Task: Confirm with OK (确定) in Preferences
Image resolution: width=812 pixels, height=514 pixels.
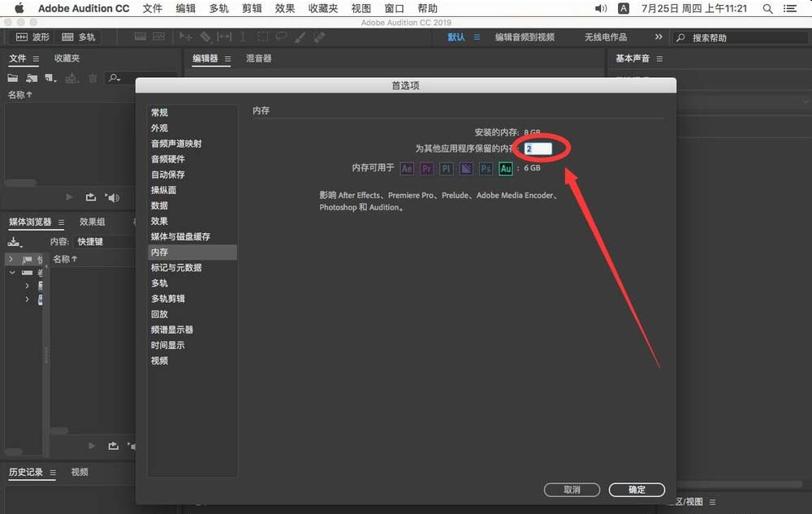Action: (637, 490)
